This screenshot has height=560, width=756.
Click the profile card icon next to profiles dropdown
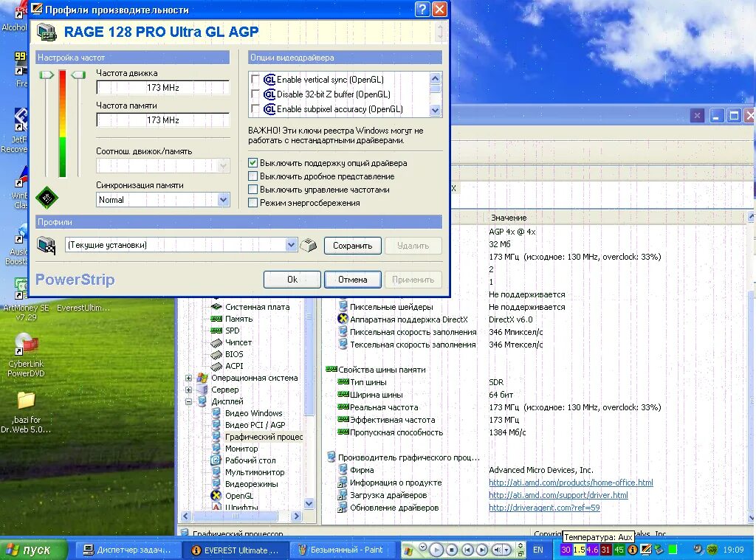coord(47,245)
